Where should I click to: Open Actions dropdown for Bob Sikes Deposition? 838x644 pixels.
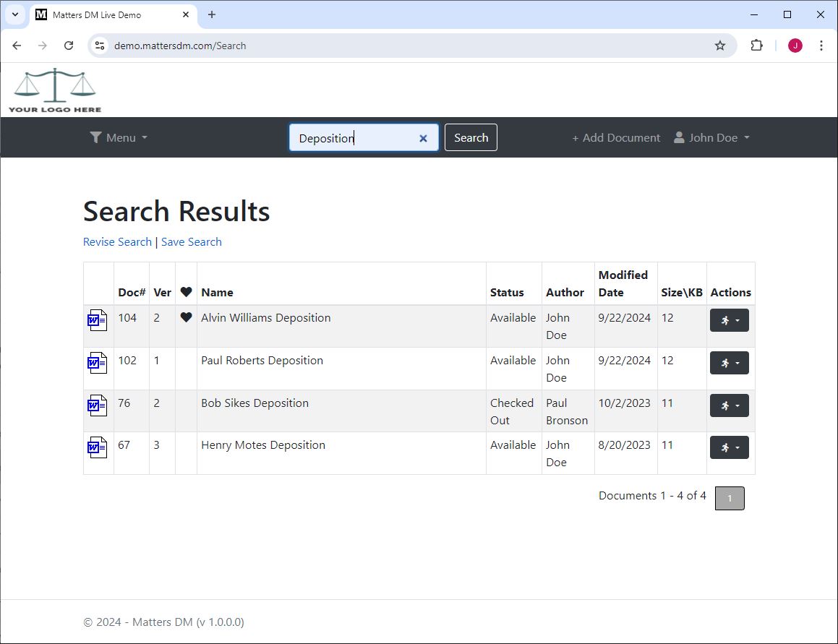coord(729,405)
